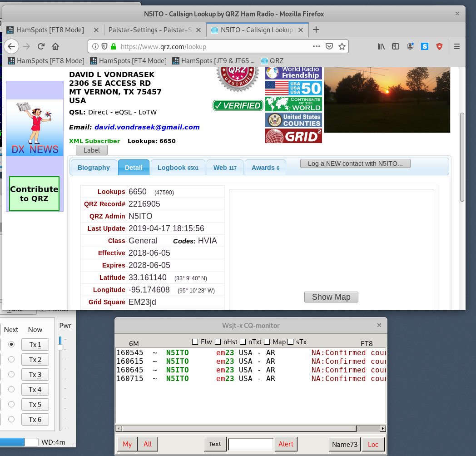
Task: Enable the Flw checkbox in CQ-monitor
Action: pyautogui.click(x=195, y=342)
